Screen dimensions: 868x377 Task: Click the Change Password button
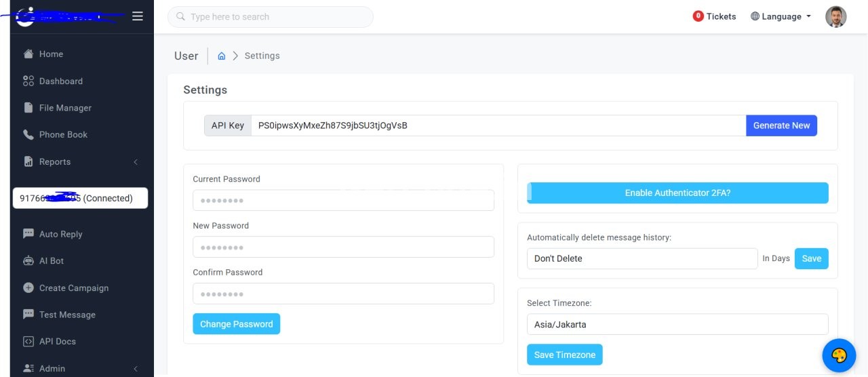pos(236,324)
